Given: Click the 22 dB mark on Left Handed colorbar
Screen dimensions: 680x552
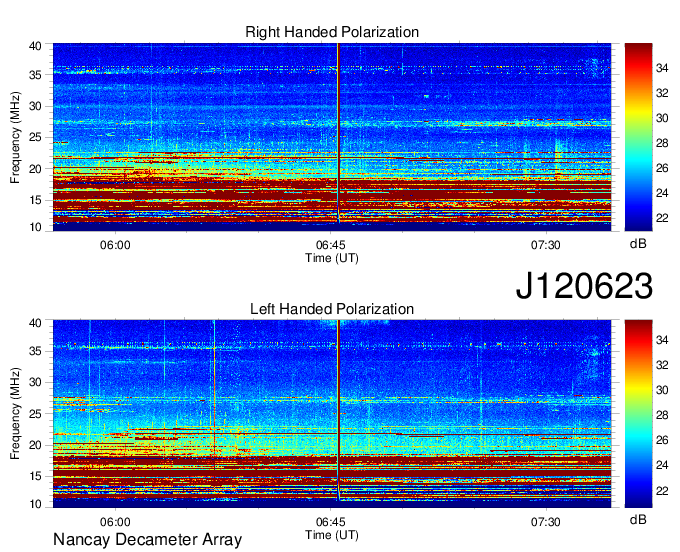Looking at the screenshot, I should pyautogui.click(x=662, y=491).
